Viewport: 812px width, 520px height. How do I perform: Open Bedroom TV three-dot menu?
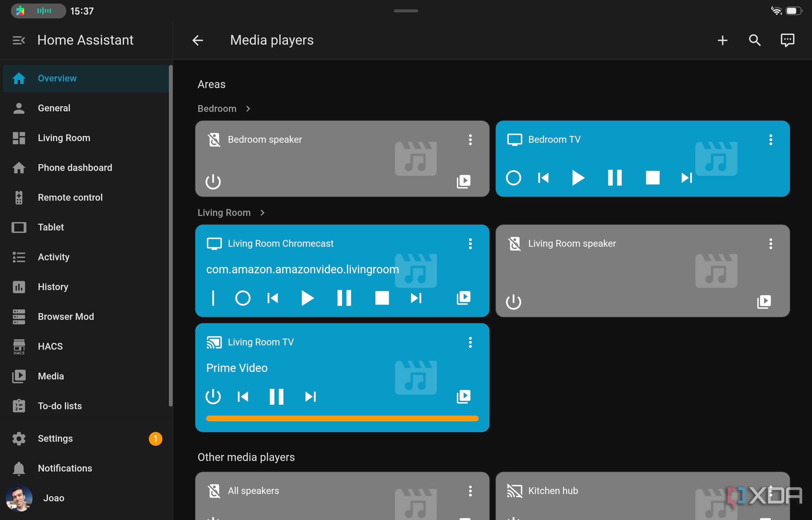point(771,139)
